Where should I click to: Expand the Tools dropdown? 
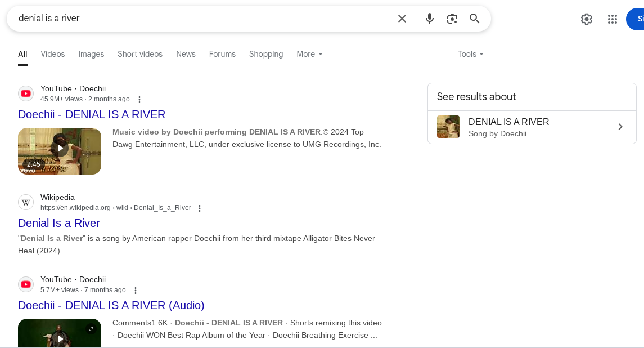pyautogui.click(x=470, y=54)
